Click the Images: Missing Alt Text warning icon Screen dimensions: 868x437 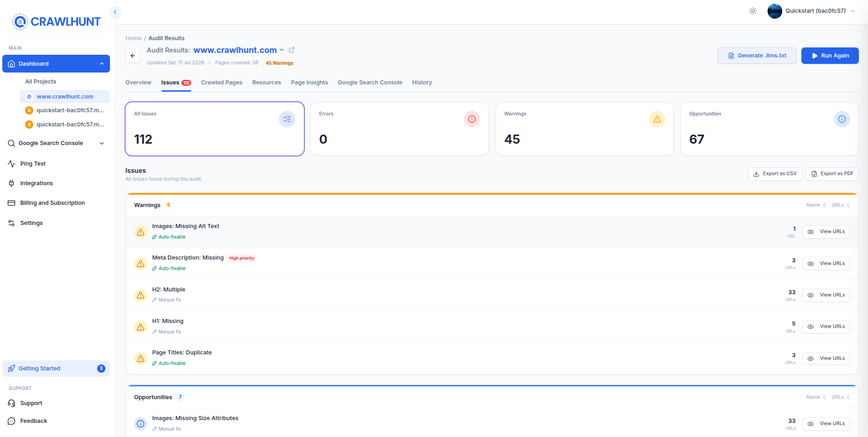tap(141, 232)
